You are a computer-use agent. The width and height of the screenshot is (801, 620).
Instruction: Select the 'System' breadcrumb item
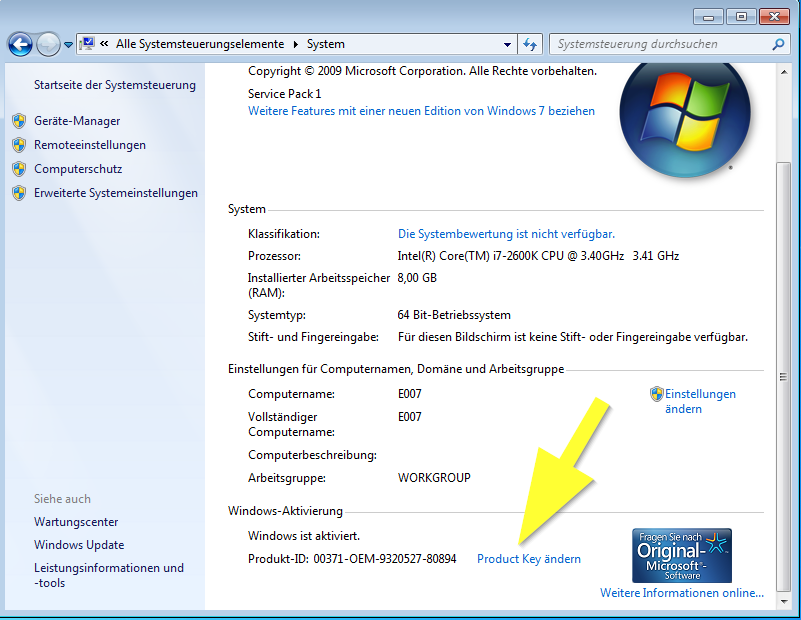[x=325, y=44]
